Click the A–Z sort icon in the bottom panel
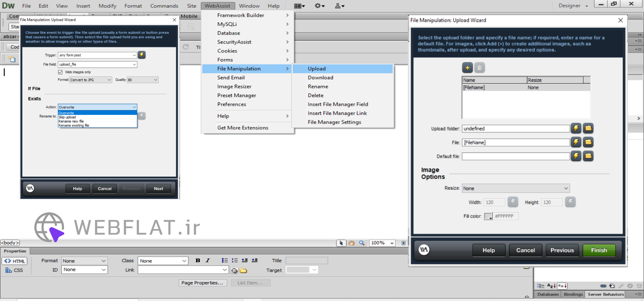 tap(551, 286)
